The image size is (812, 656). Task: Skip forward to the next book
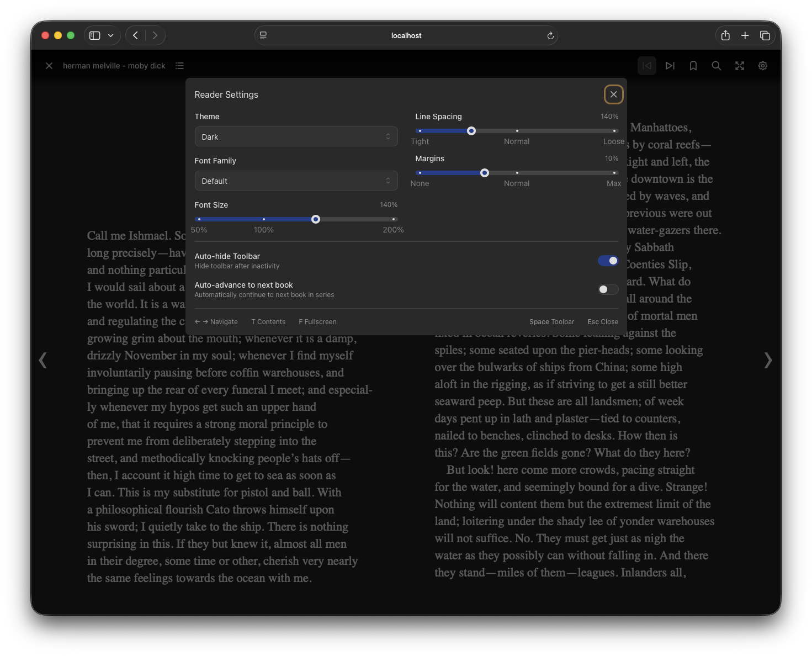(x=670, y=65)
